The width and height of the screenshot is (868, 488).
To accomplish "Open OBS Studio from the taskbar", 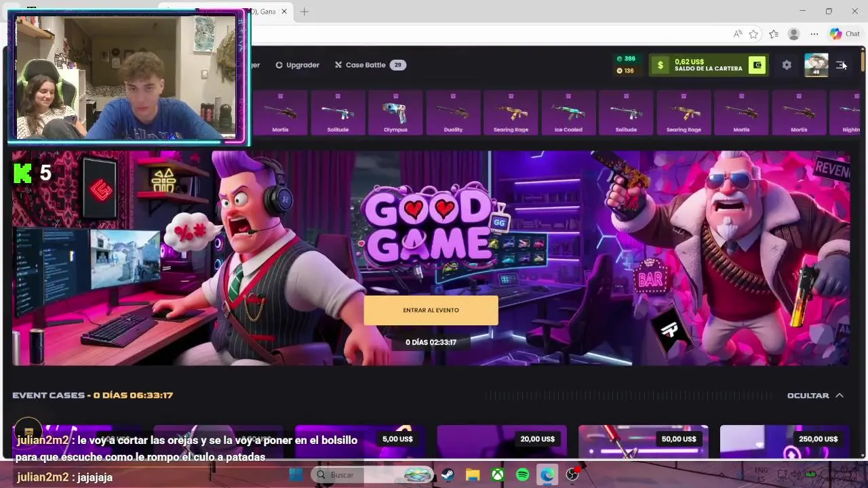I will point(572,475).
